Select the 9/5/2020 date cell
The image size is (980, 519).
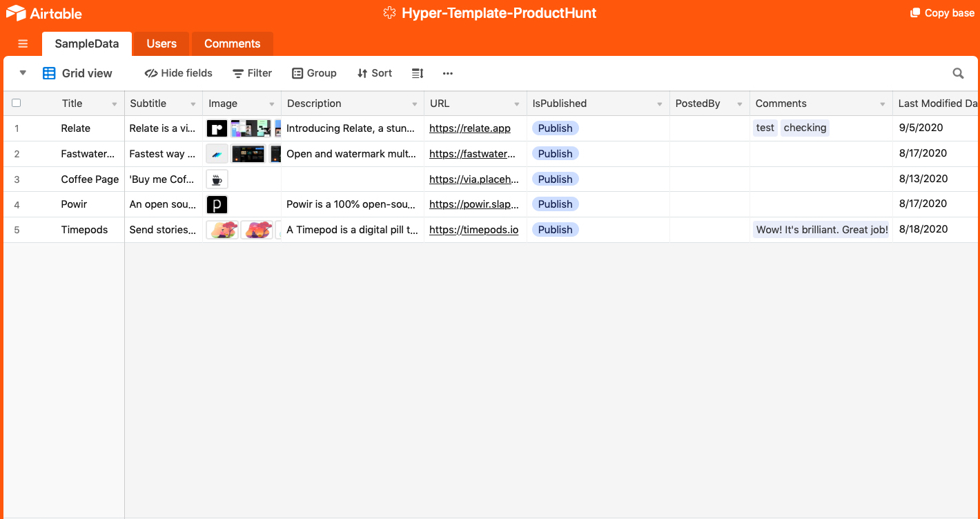click(936, 128)
